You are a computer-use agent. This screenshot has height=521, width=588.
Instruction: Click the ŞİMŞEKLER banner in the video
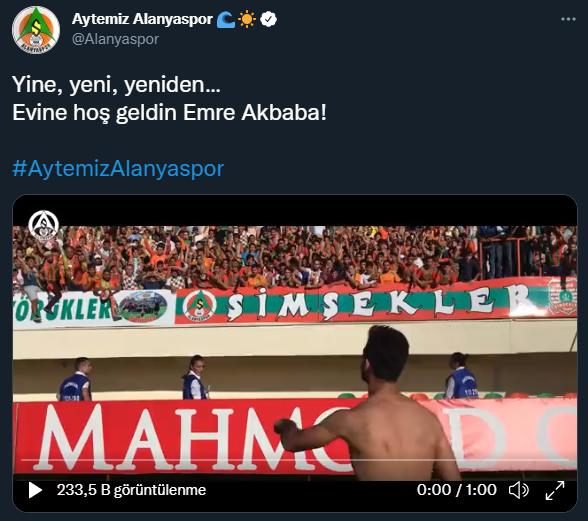click(376, 303)
